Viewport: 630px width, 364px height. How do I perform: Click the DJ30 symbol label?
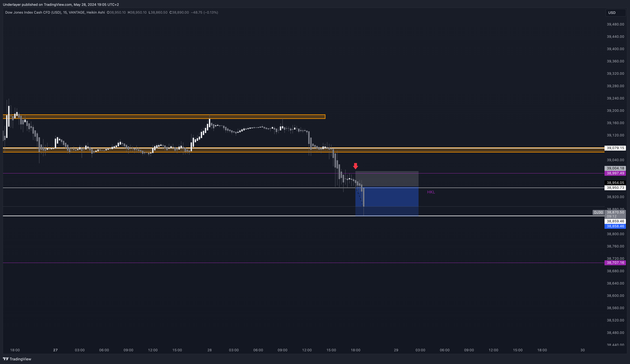[598, 212]
